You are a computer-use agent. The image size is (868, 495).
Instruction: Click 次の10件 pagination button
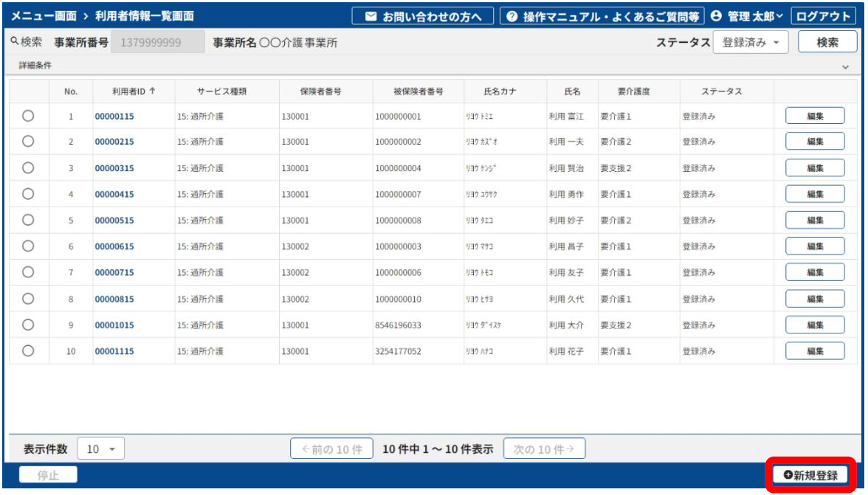click(544, 449)
